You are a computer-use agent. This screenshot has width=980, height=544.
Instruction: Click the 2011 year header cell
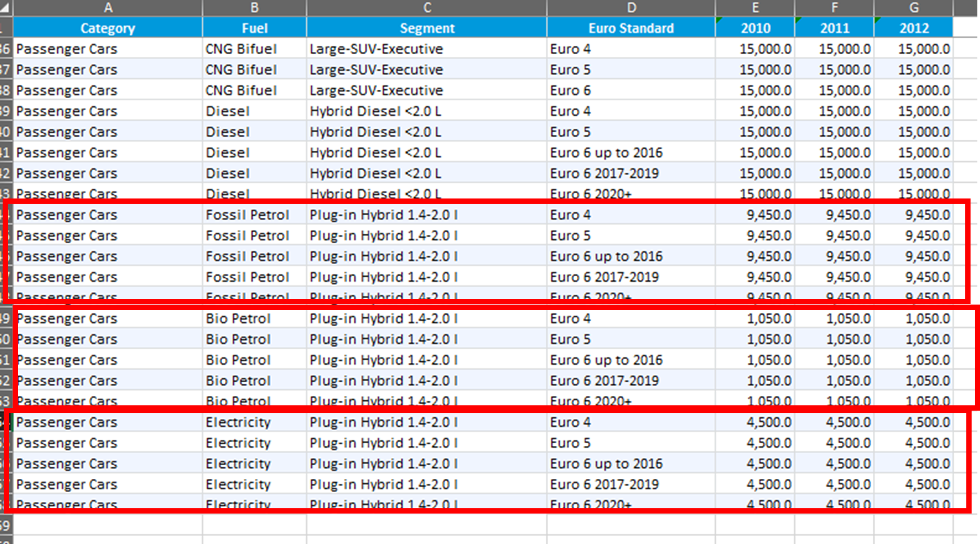(835, 28)
